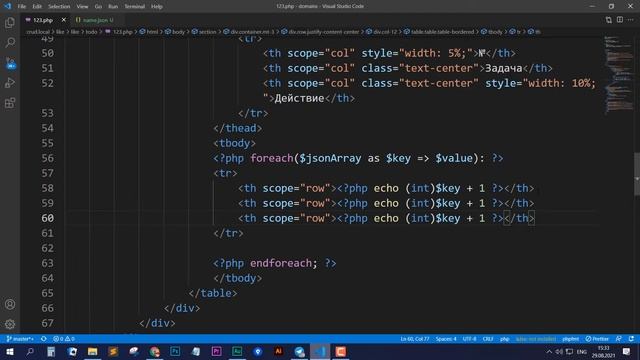Click the feedback icon in the status bar

[x=619, y=339]
